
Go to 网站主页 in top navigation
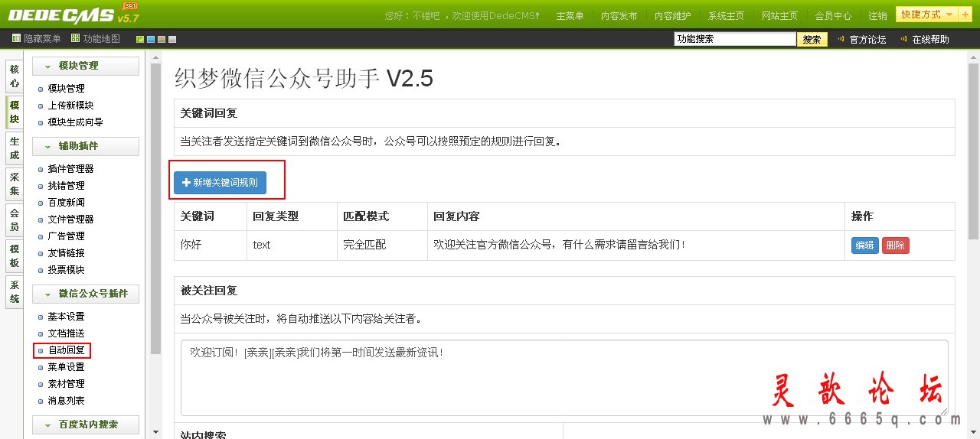[779, 16]
